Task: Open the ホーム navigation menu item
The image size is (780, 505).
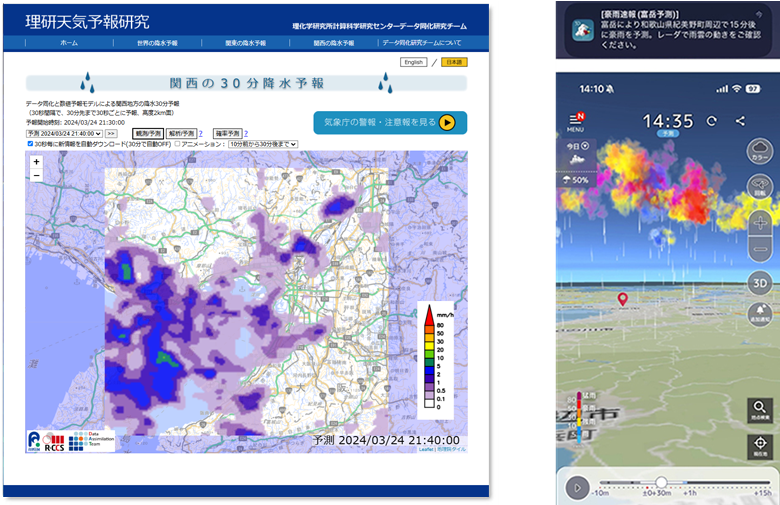Action: [x=69, y=44]
